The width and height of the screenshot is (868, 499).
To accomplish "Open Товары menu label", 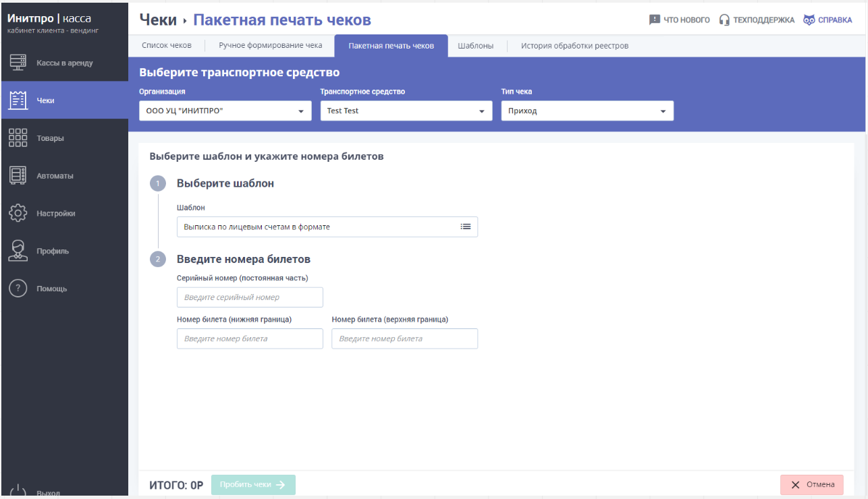I will [x=51, y=138].
